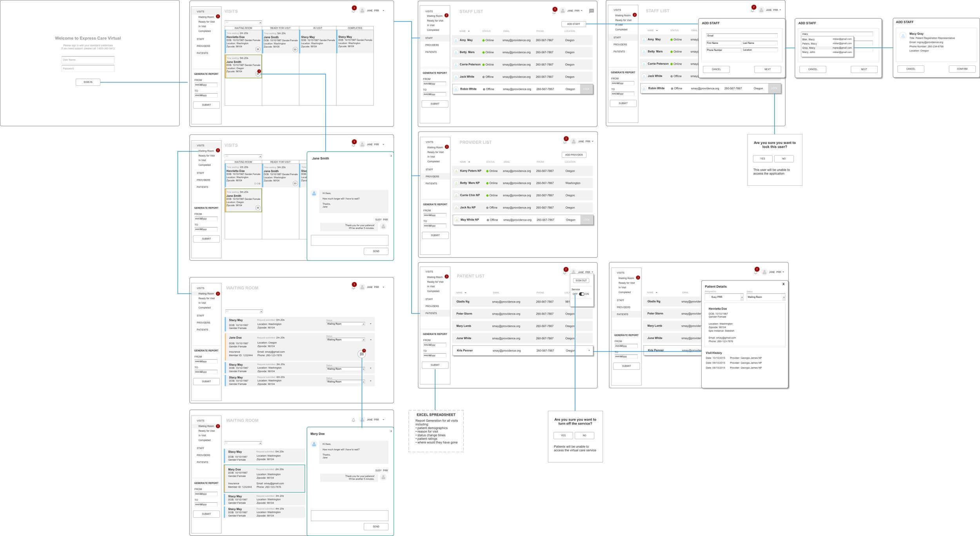Click the bell without badge beside Mary Doe chat
This screenshot has width=980, height=536.
[x=353, y=420]
